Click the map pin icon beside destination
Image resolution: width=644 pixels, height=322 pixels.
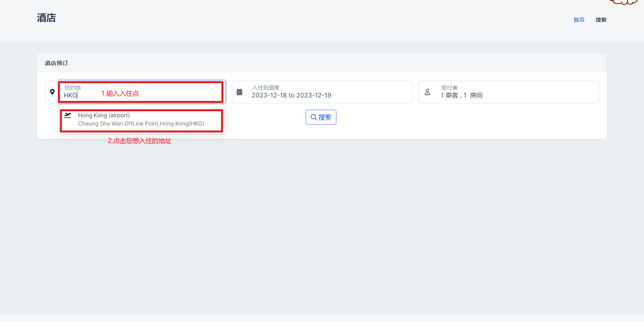coord(52,92)
